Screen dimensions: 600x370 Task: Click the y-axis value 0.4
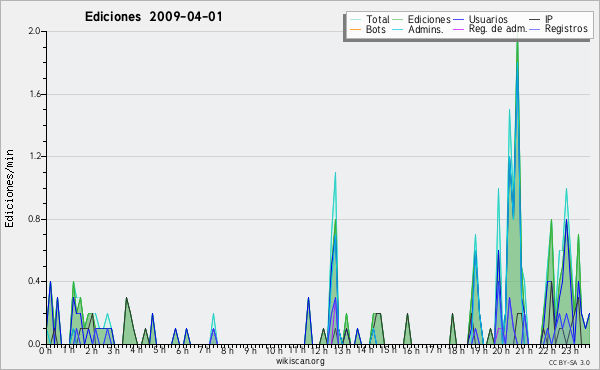pos(34,281)
